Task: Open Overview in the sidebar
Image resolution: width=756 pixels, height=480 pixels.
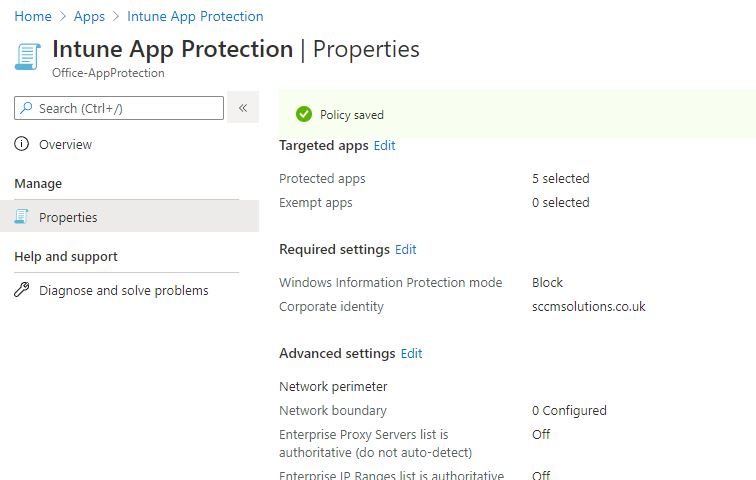Action: [65, 144]
